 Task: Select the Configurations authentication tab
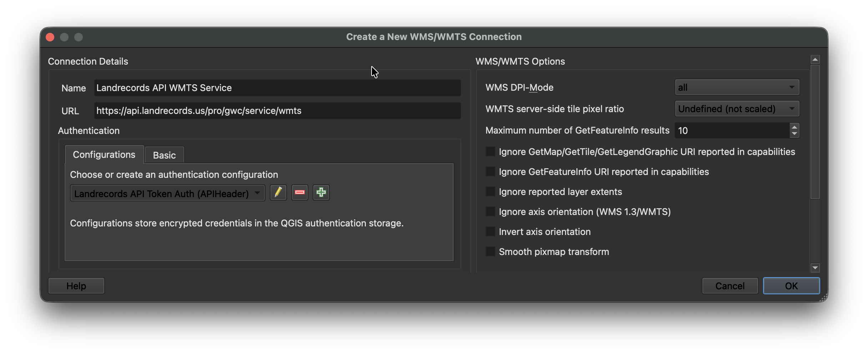pyautogui.click(x=104, y=155)
